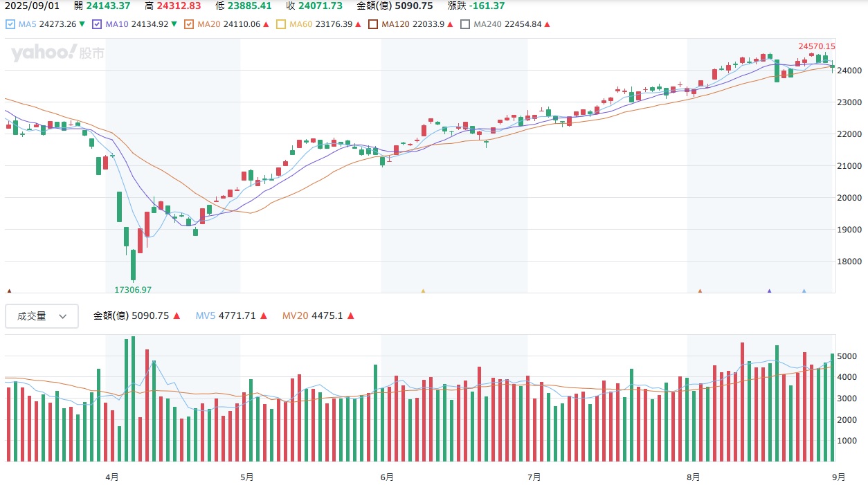The image size is (868, 485).
Task: Click the 5月 label on time axis
Action: pyautogui.click(x=246, y=477)
